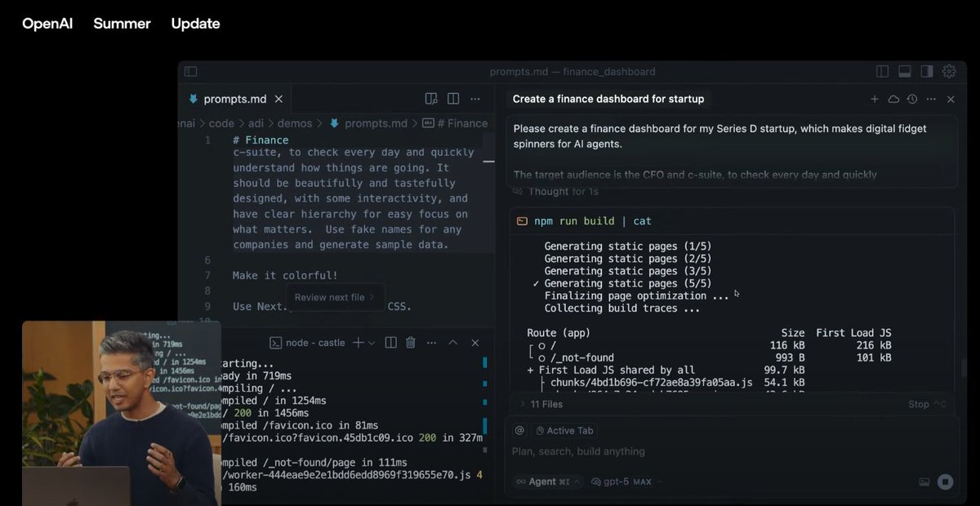Create a new terminal with plus icon
The image size is (980, 506).
click(358, 343)
